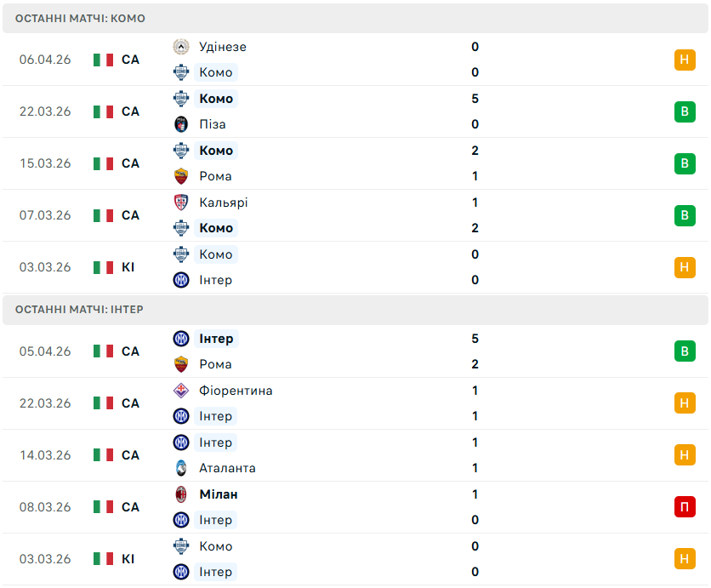Click the Italian flag for the 06.04.26 match
The image size is (711, 588).
coord(103,60)
